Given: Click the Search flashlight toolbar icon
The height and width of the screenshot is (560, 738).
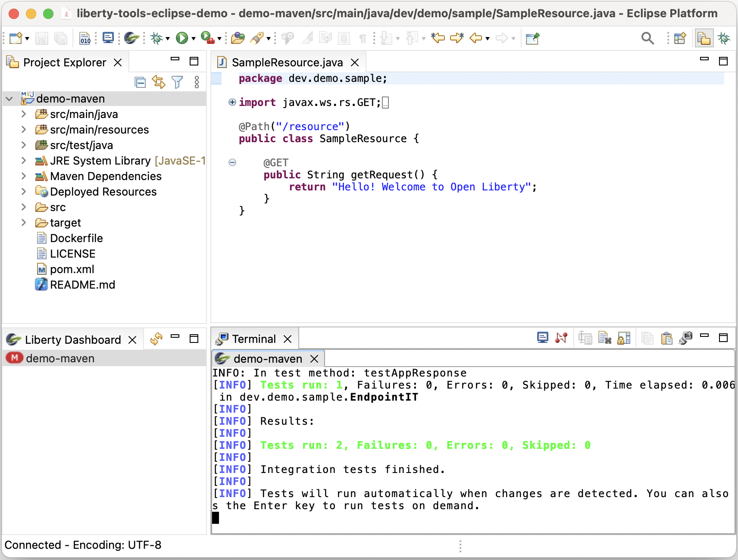Looking at the screenshot, I should 257,38.
